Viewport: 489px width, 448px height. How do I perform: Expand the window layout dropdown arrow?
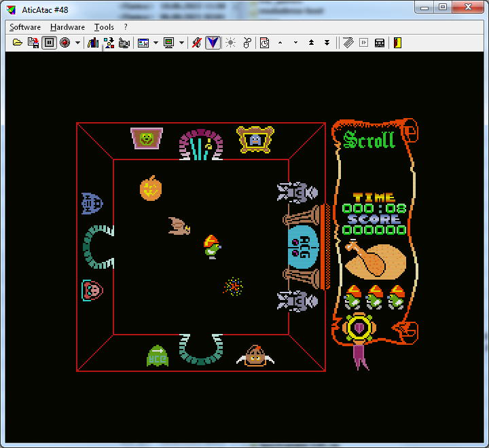tap(156, 43)
